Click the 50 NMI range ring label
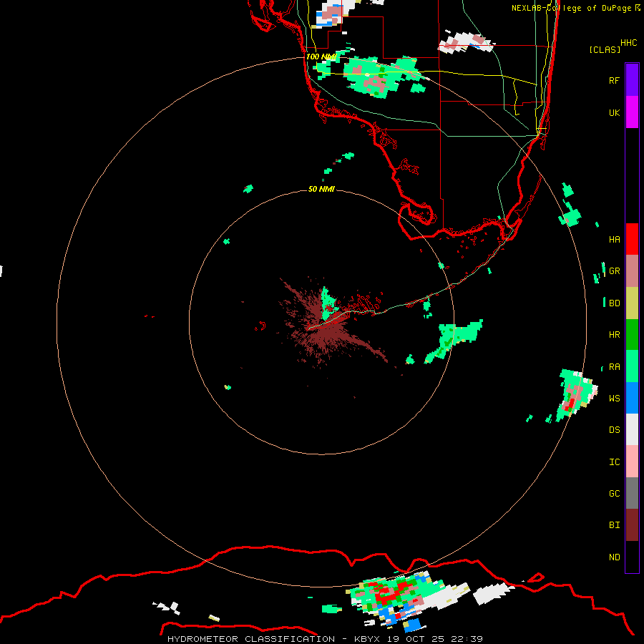Screen dimensions: 644x644 [x=321, y=189]
